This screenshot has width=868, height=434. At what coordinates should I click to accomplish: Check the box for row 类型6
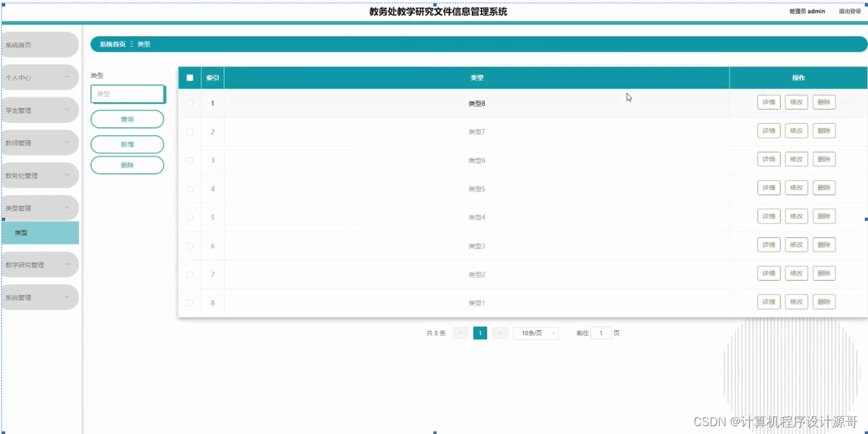coord(190,160)
